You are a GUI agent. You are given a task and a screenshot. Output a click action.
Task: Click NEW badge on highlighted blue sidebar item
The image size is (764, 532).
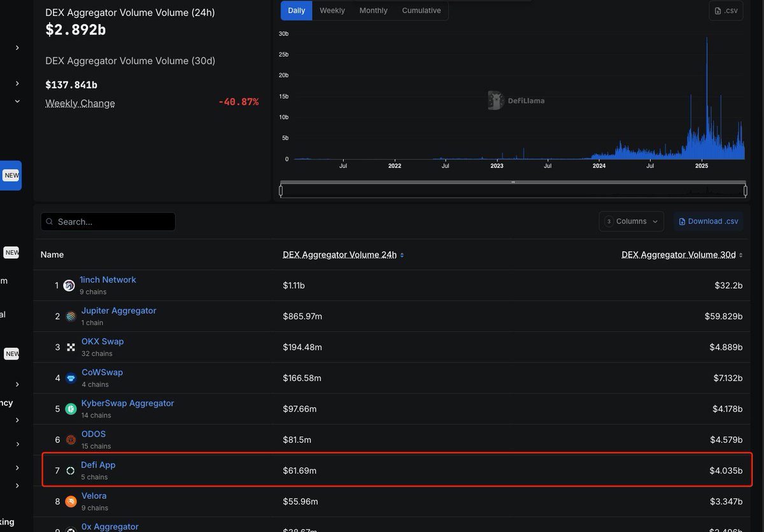(11, 176)
